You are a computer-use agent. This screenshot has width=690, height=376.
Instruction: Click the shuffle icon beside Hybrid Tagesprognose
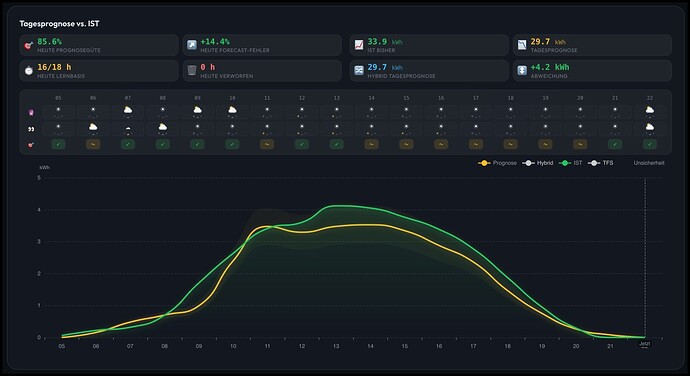point(359,70)
